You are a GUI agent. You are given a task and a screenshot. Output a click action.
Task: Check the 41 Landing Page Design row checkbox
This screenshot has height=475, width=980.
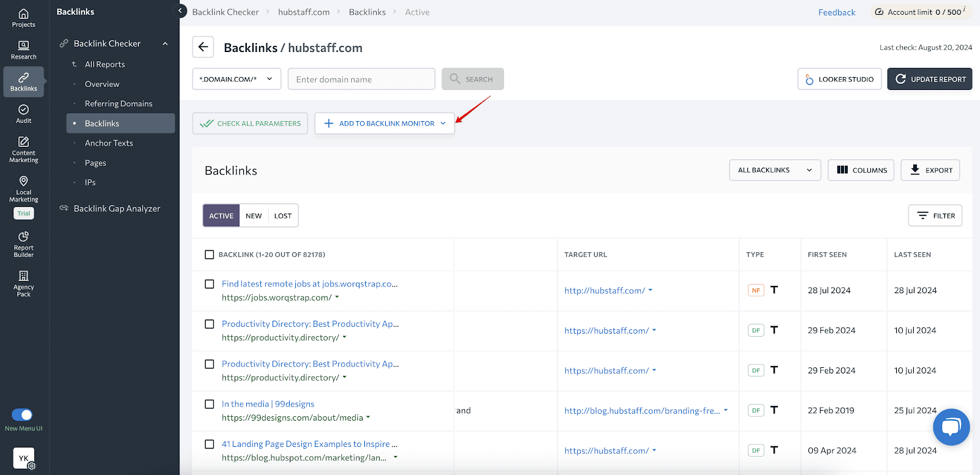click(209, 444)
